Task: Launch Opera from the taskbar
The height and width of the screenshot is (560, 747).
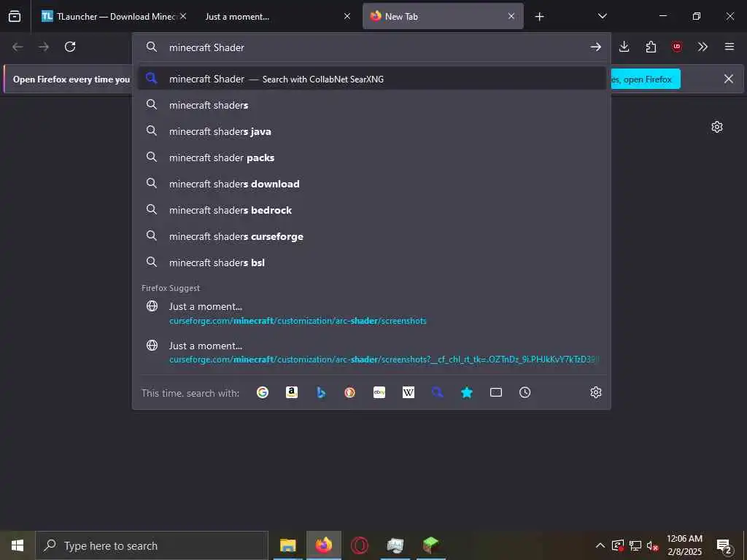Action: click(359, 545)
